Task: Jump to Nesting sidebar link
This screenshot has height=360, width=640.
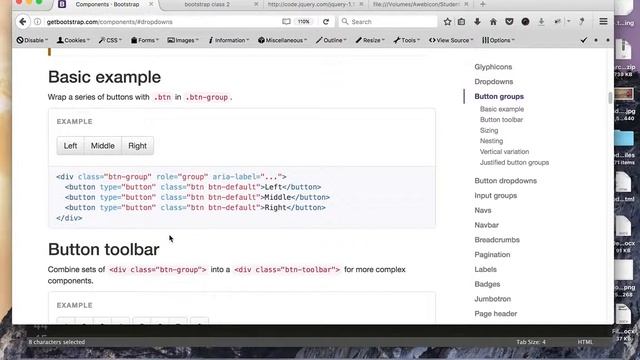Action: click(x=491, y=141)
